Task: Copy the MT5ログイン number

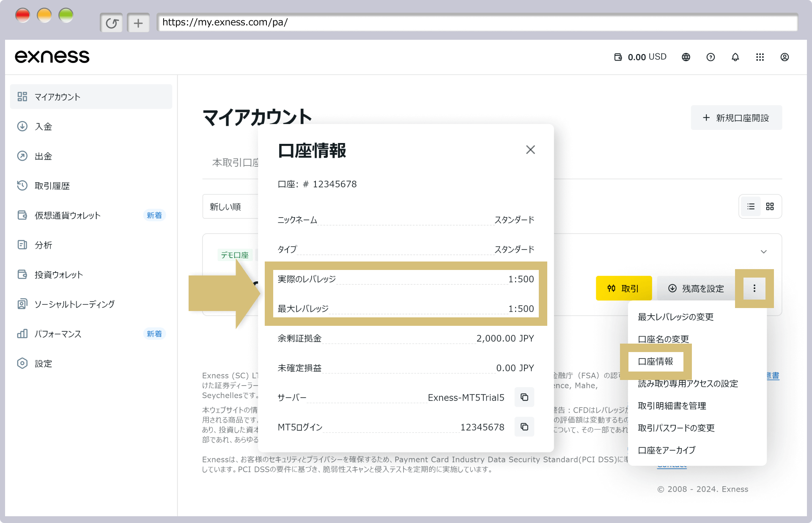Action: [x=524, y=427]
